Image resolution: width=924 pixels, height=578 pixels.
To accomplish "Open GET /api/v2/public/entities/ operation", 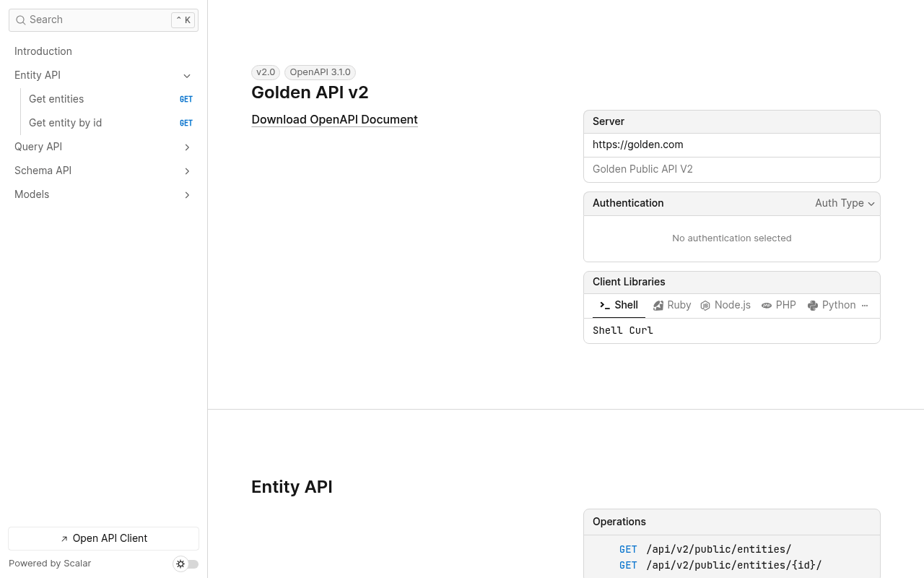I will [705, 550].
